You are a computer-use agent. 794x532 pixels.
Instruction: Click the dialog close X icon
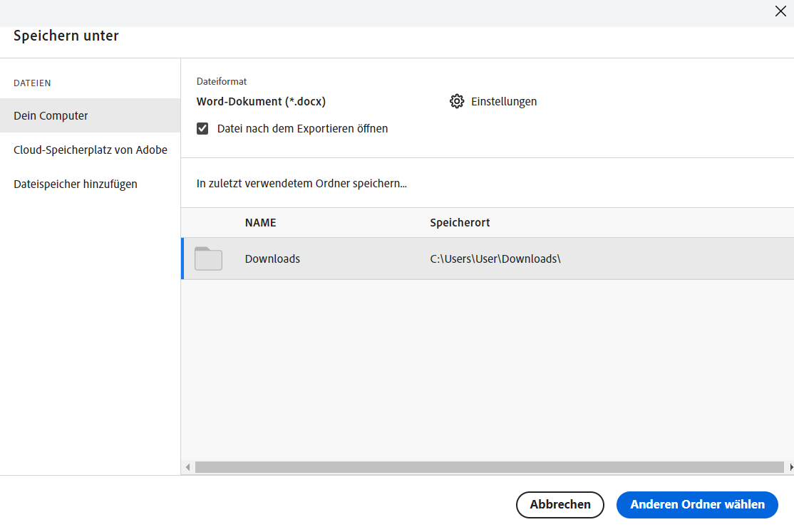tap(780, 11)
